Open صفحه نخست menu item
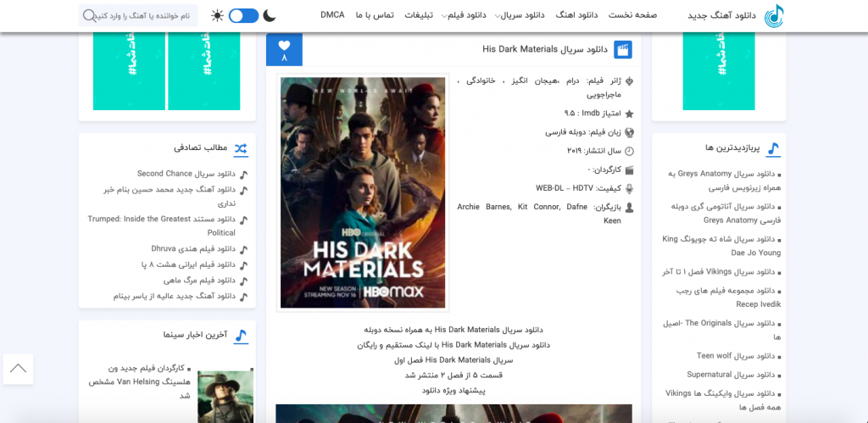Viewport: 868px width, 423px height. click(x=632, y=15)
